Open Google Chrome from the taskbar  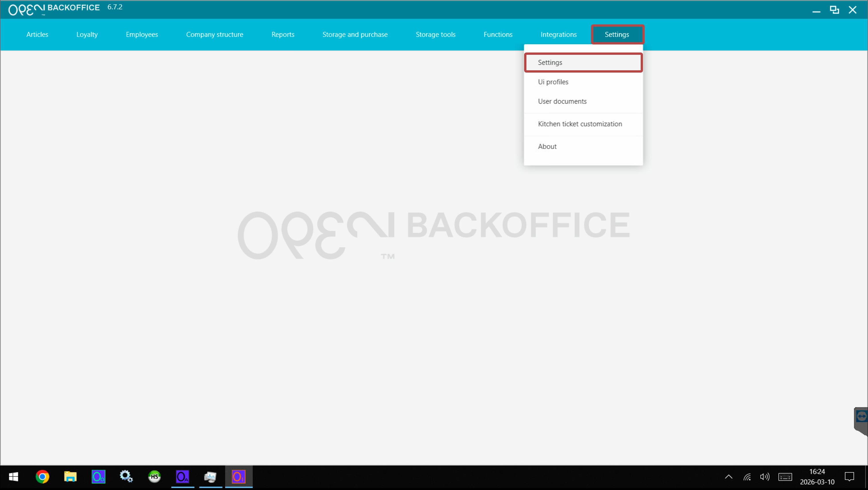pos(42,477)
